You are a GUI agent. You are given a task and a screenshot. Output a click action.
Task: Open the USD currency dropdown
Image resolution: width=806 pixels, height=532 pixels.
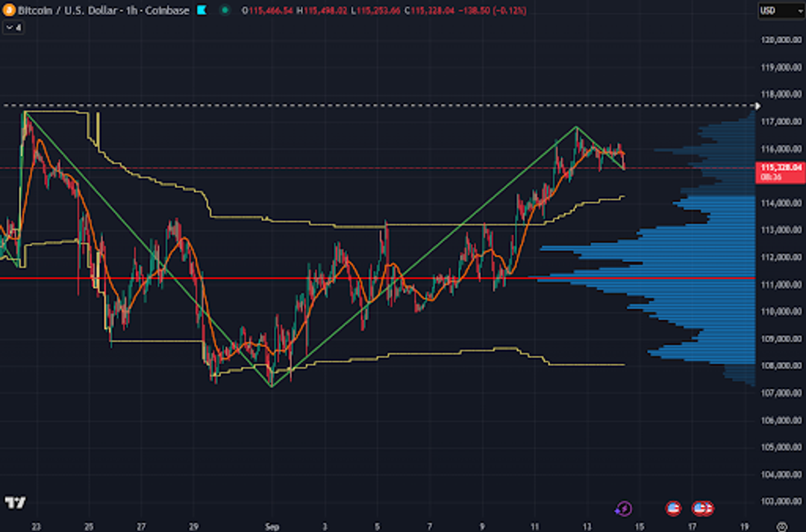pyautogui.click(x=781, y=10)
